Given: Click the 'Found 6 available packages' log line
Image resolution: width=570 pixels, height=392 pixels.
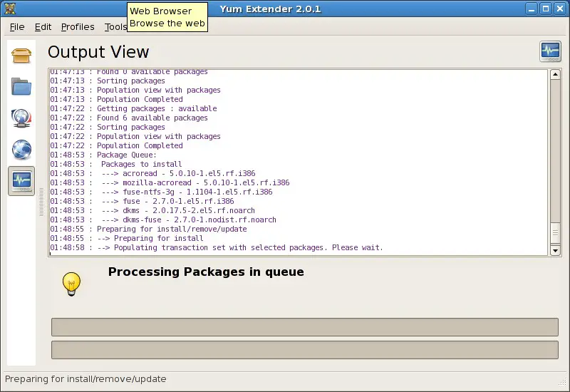Looking at the screenshot, I should (129, 118).
